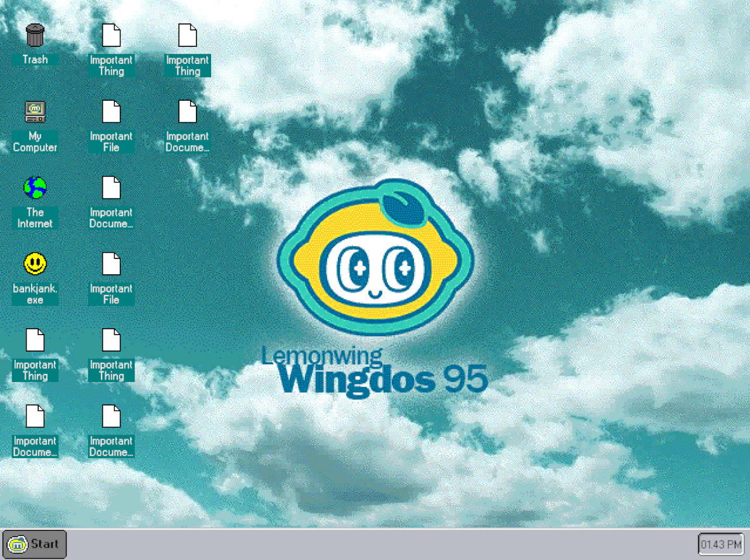Select Important Thing directly below bankjank.exe

35,355
